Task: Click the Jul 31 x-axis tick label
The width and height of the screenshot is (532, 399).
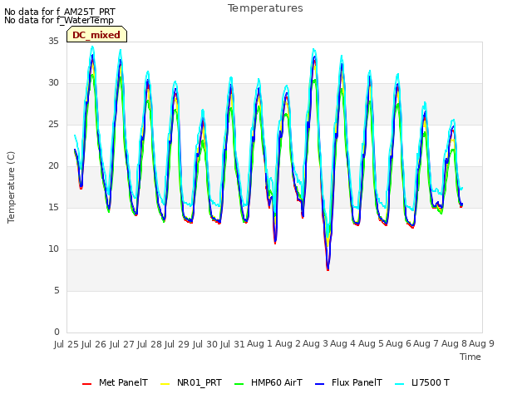Action: point(233,344)
